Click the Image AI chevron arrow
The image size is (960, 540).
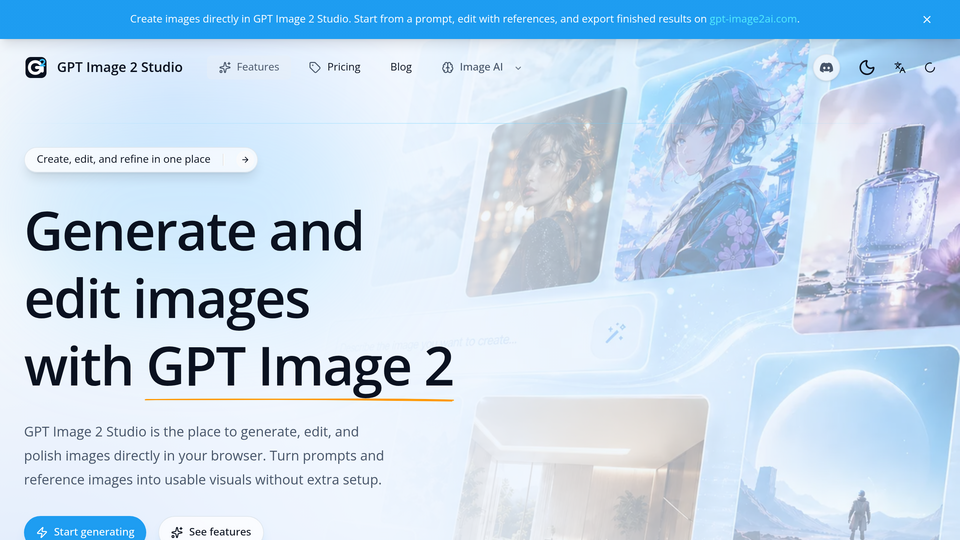pyautogui.click(x=518, y=68)
